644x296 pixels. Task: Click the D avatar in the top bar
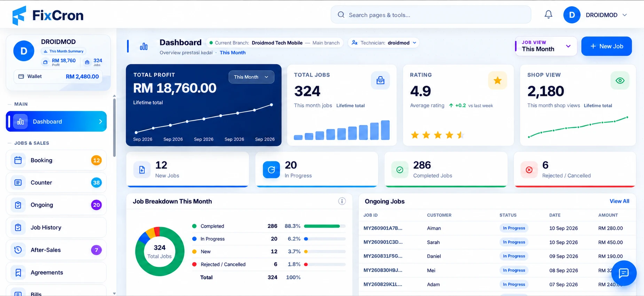coord(572,15)
